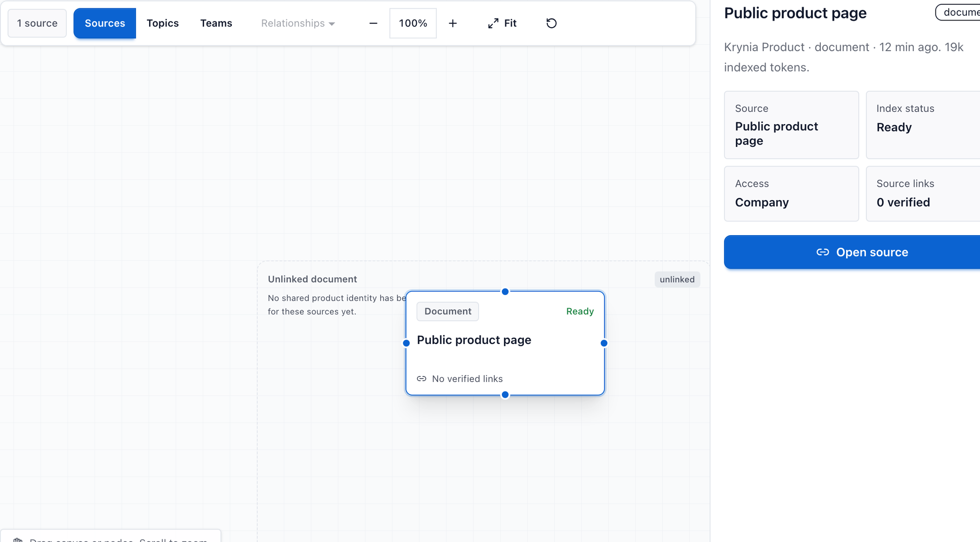The image size is (980, 542).
Task: Switch to the Topics tab
Action: [163, 23]
